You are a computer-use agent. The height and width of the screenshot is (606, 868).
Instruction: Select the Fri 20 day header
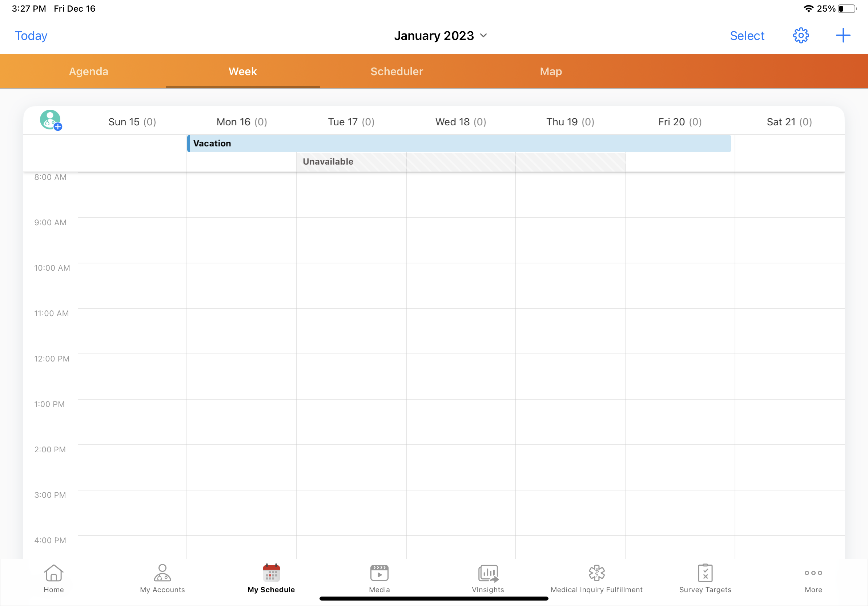(x=679, y=122)
